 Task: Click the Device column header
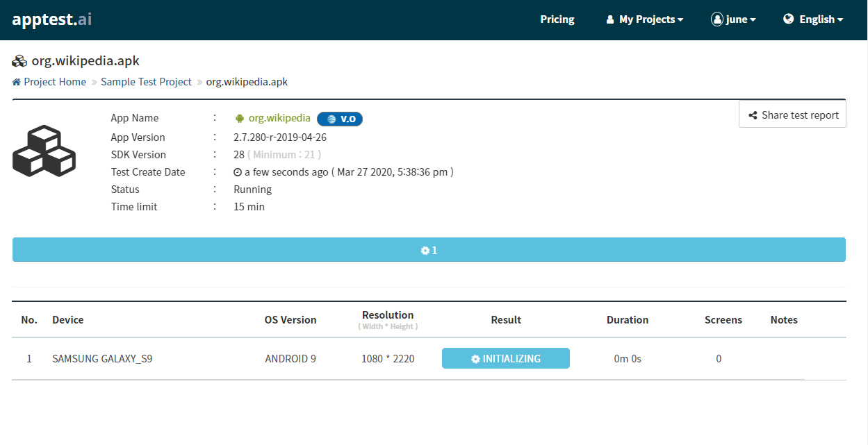pyautogui.click(x=68, y=320)
